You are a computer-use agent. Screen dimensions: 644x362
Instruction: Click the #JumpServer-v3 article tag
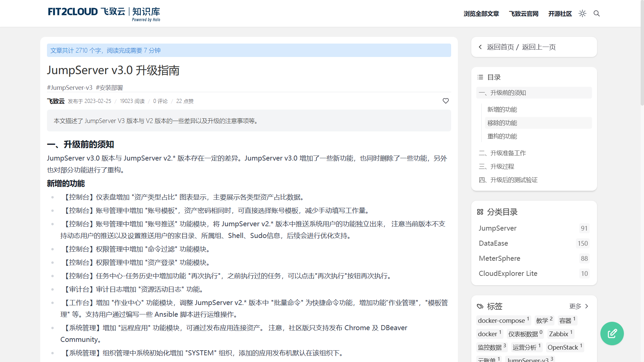(x=70, y=87)
